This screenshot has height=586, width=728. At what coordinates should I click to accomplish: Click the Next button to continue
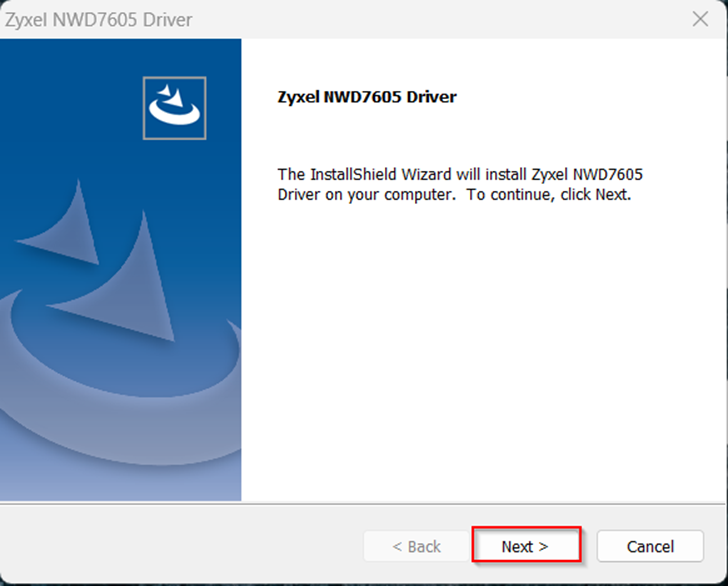(x=525, y=546)
